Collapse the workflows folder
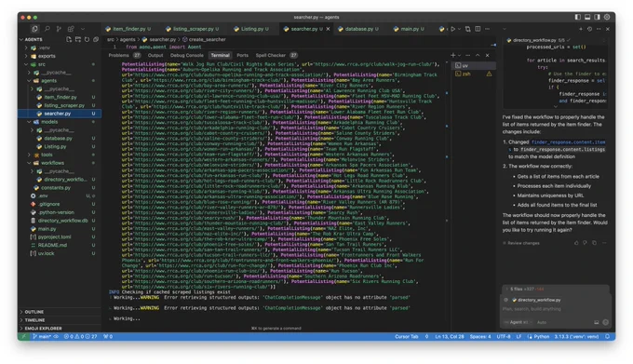The width and height of the screenshot is (633, 364). (52, 163)
